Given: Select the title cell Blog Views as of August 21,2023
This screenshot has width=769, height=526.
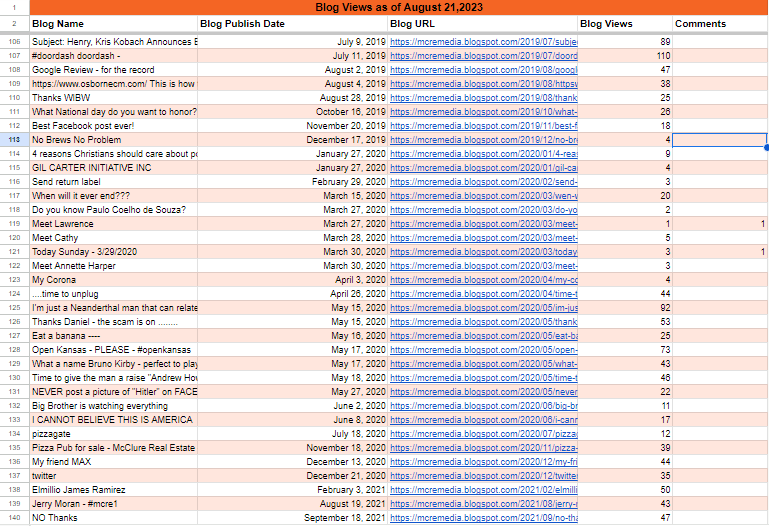Looking at the screenshot, I should (399, 7).
